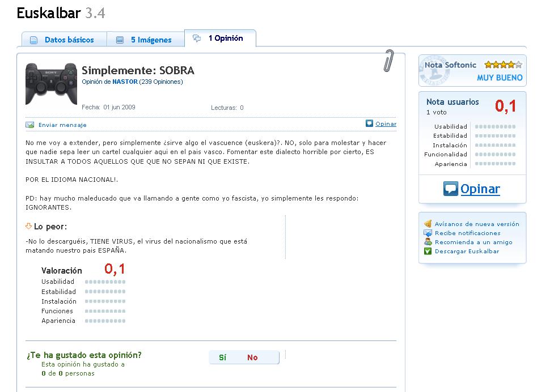Click the person icon beside Recomienda a un amigo
554x392 pixels.
tap(428, 242)
